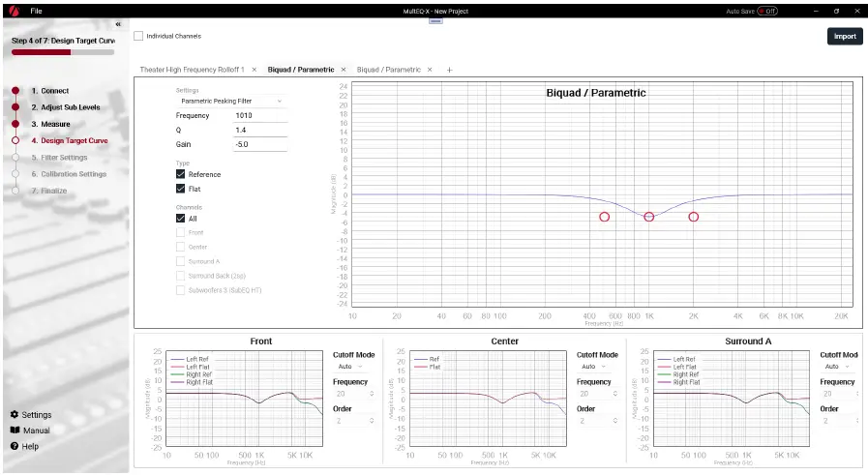Image resolution: width=868 pixels, height=475 pixels.
Task: Click the 7. Finalize step
Action: 49,191
